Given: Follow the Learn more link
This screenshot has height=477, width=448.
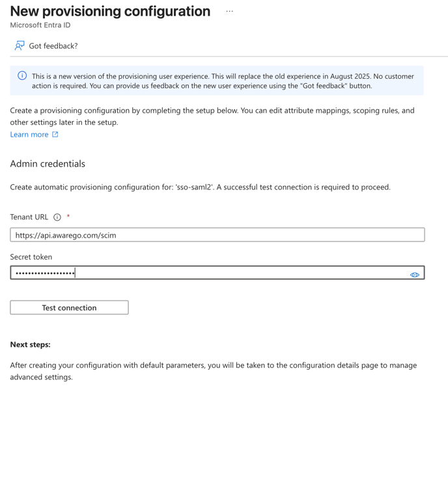Looking at the screenshot, I should click(29, 135).
